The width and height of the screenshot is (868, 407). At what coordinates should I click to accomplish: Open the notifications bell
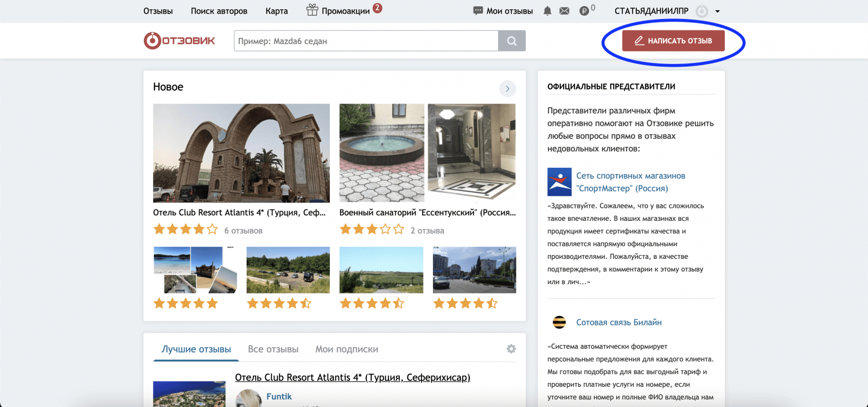(x=547, y=11)
